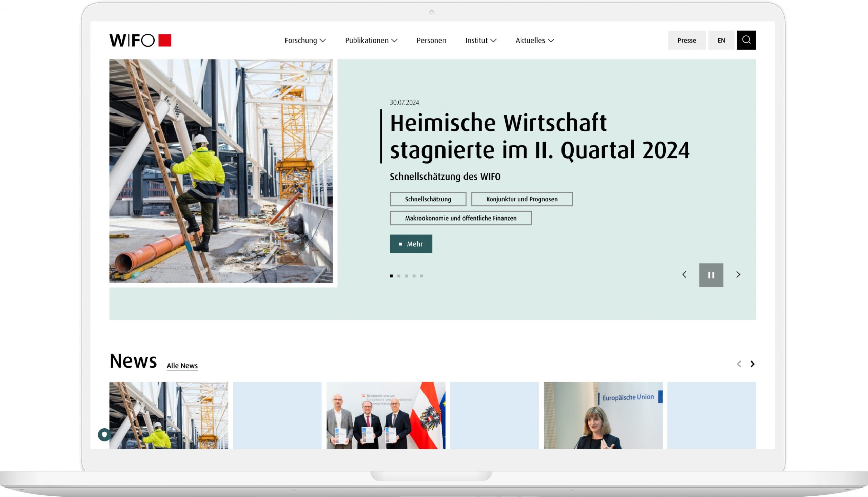The image size is (868, 497).
Task: Switch language to EN
Action: [x=721, y=40]
